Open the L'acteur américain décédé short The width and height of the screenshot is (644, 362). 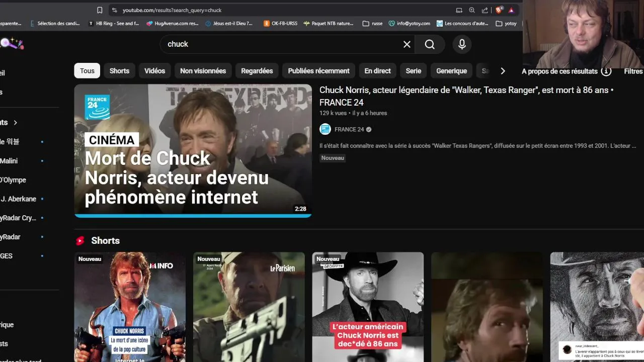coord(368,307)
